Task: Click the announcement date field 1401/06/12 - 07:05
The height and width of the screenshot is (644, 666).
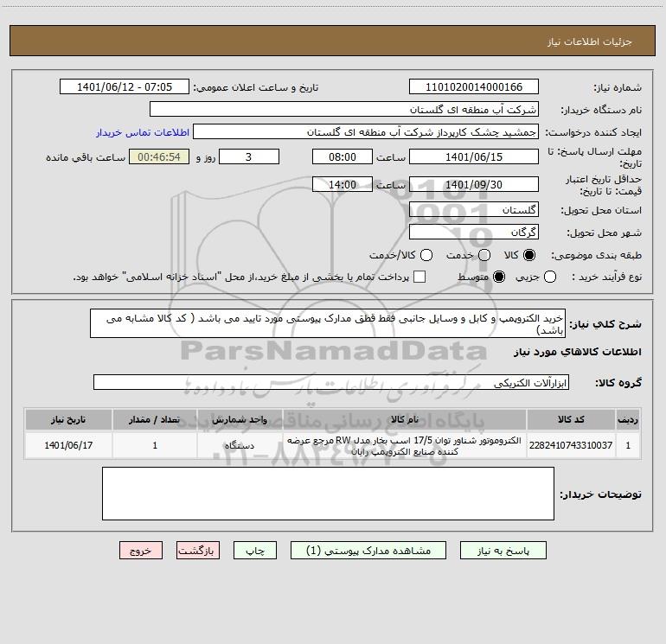Action: [125, 87]
